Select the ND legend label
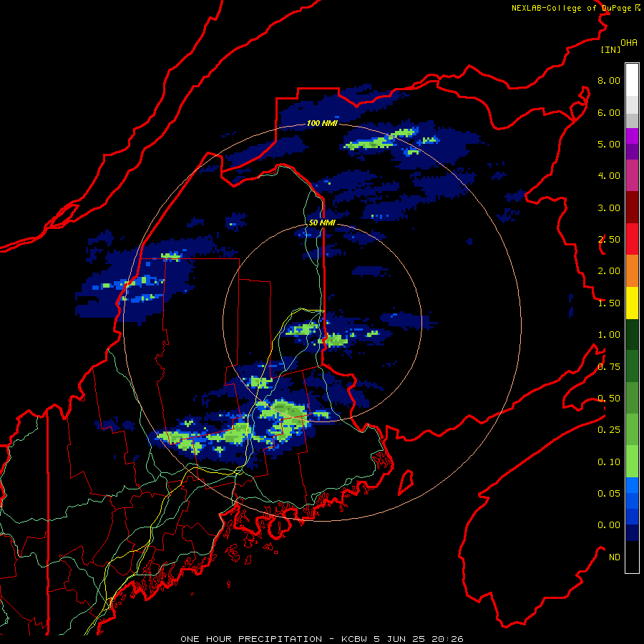This screenshot has height=644, width=644. coord(615,557)
